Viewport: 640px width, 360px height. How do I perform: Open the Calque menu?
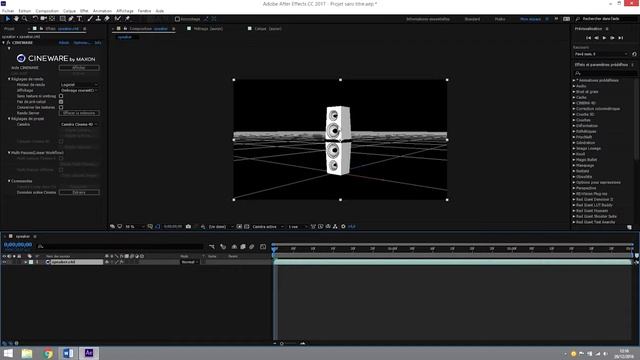pyautogui.click(x=69, y=11)
